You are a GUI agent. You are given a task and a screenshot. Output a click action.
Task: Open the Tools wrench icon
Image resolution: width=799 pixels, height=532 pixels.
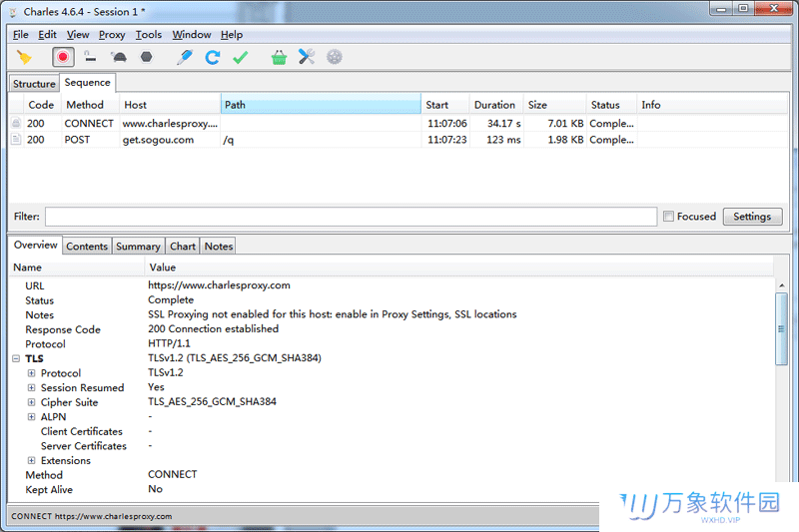[307, 57]
